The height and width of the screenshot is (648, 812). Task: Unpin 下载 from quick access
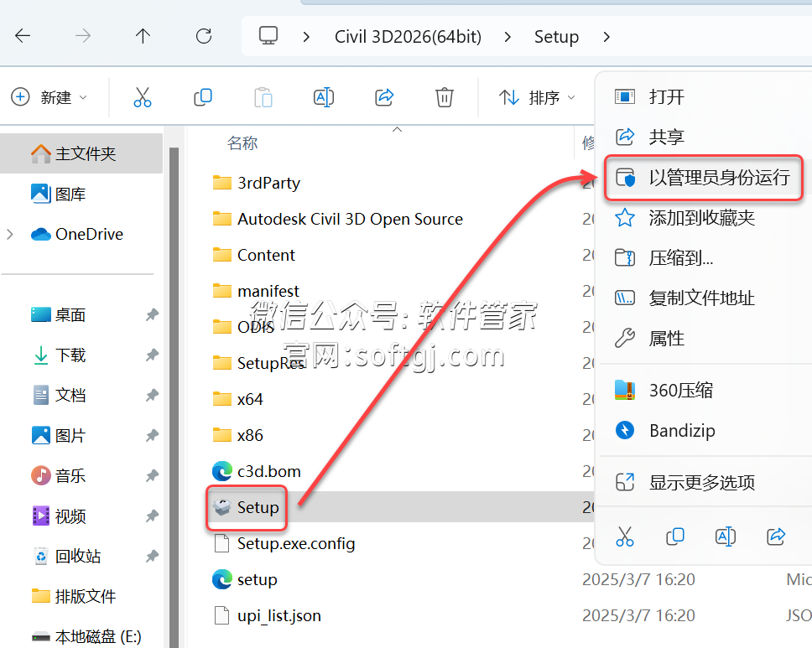152,355
